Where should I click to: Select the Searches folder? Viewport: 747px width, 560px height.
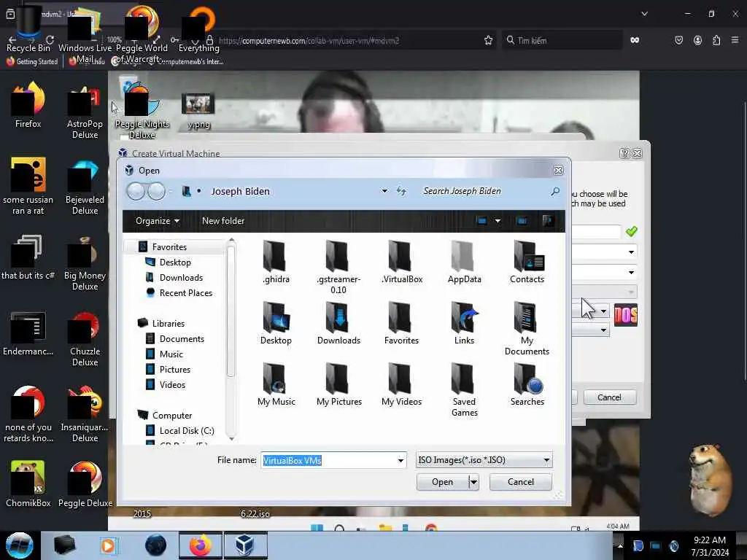527,384
